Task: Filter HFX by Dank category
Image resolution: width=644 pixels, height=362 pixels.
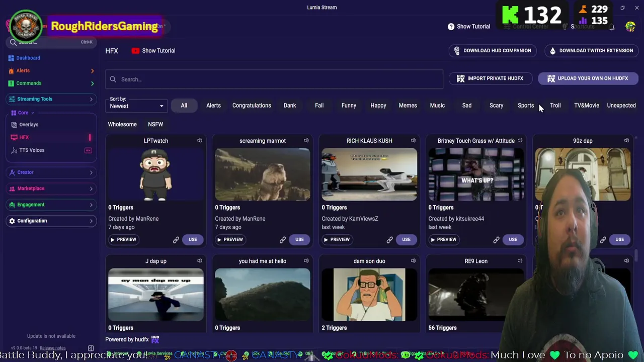Action: click(290, 106)
